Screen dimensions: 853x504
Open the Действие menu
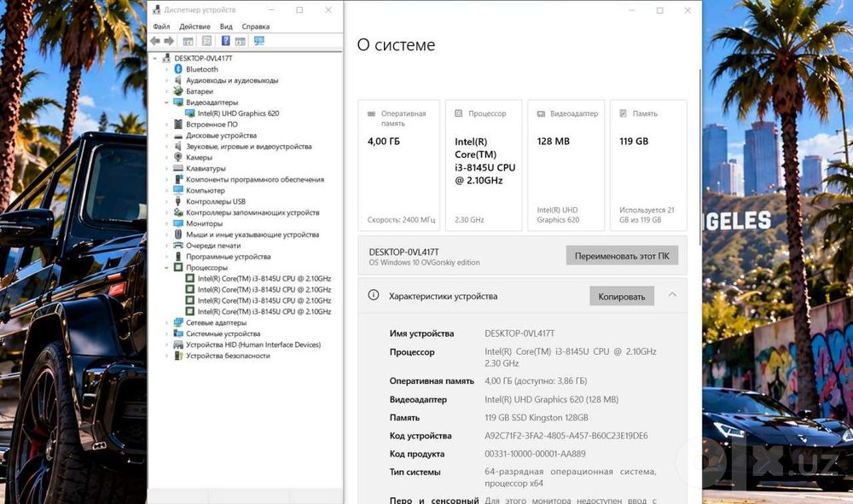click(x=194, y=26)
